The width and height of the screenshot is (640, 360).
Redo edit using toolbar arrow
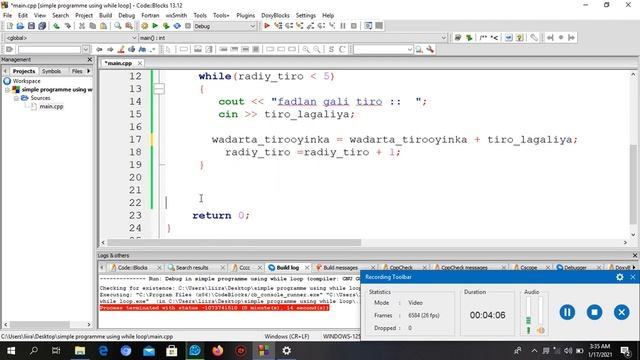click(x=67, y=26)
